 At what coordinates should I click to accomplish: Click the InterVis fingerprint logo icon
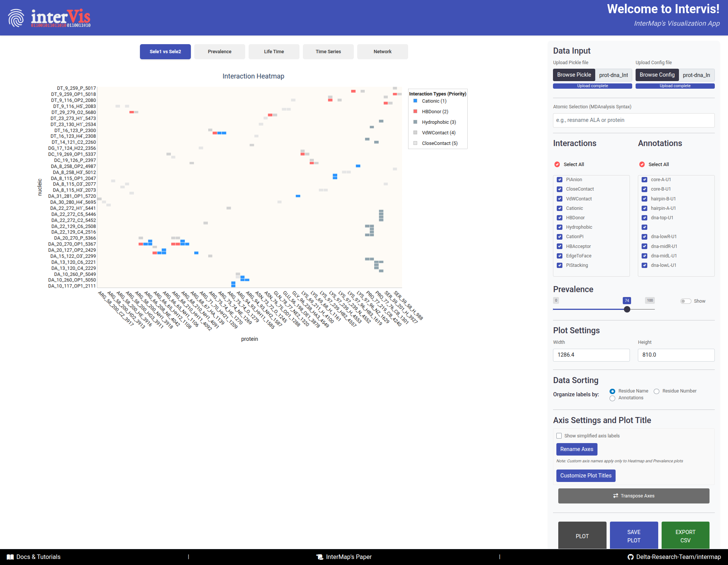pyautogui.click(x=16, y=18)
